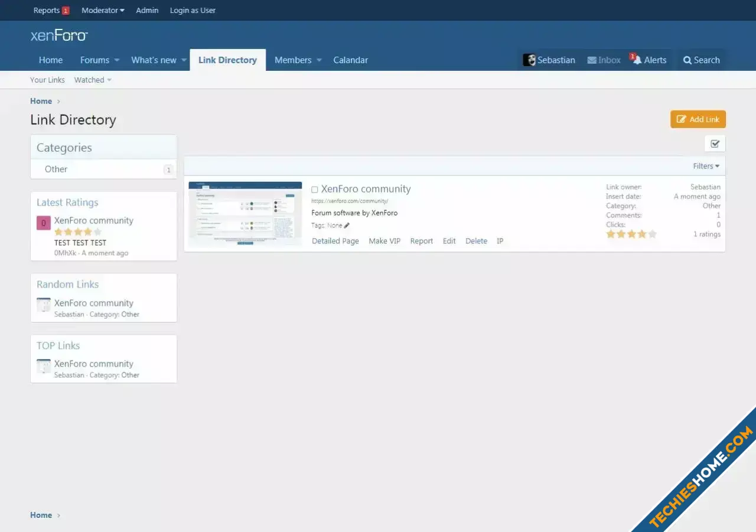Expand the Forums dropdown arrow
The image size is (756, 532).
[117, 60]
